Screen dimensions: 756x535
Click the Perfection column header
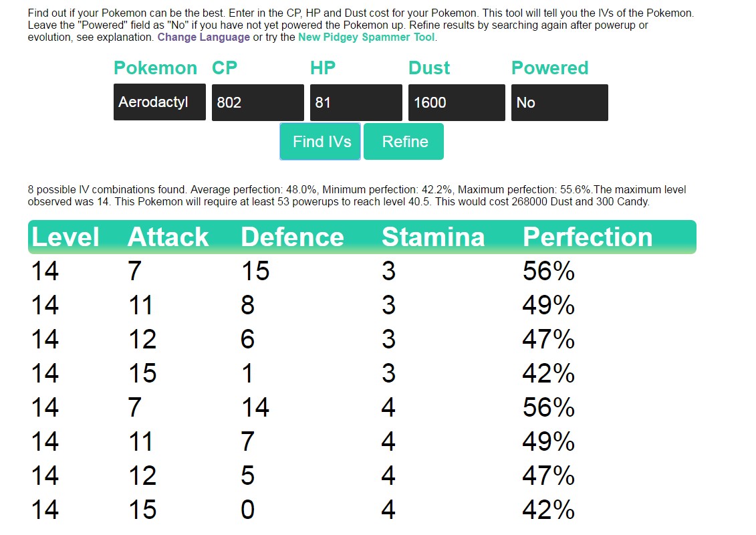(x=587, y=237)
